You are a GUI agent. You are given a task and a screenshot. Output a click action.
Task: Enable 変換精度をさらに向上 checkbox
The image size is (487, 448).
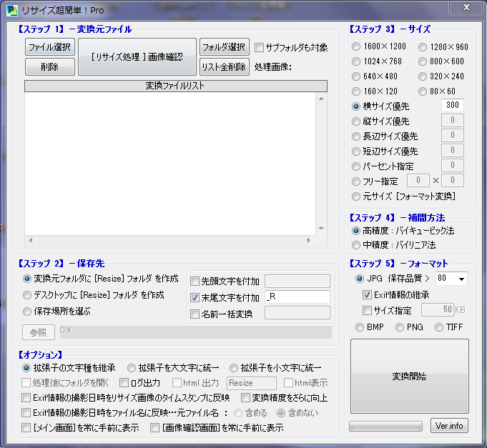(x=245, y=398)
